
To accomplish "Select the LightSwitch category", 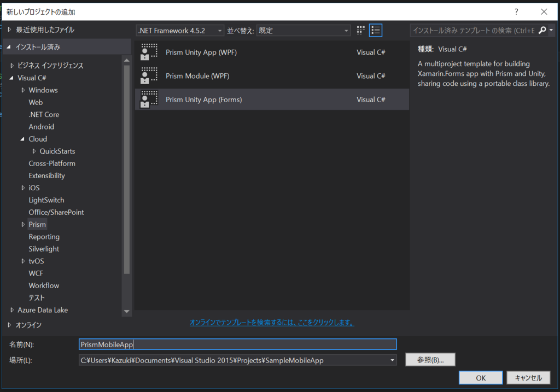I will [x=46, y=200].
